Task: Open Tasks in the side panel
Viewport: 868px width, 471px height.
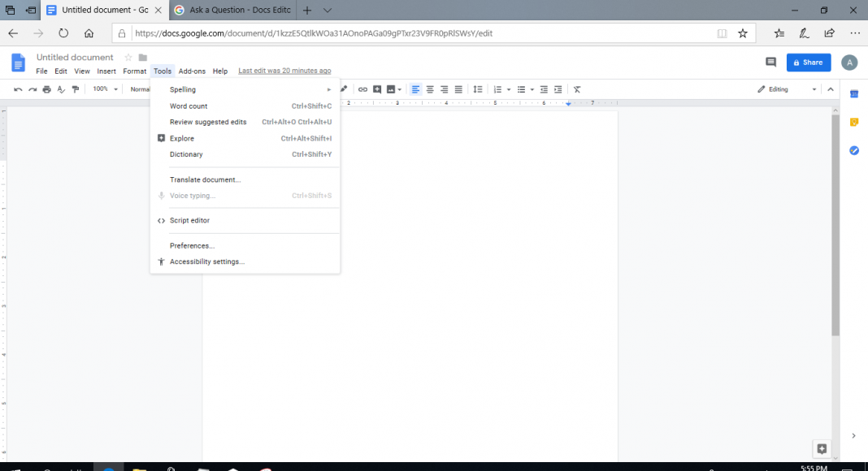Action: point(854,150)
